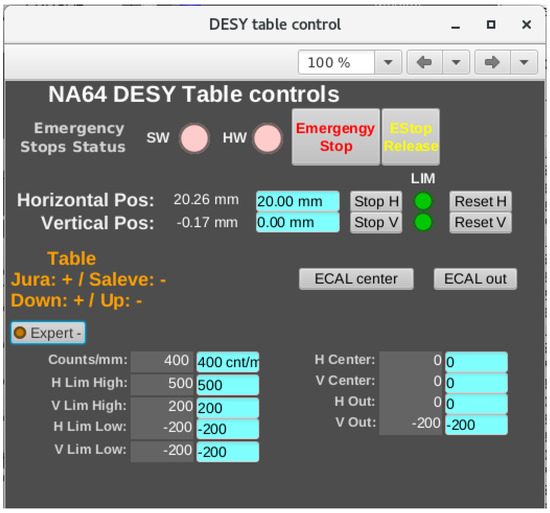Click the Jura: + / Saleve: - label

click(88, 280)
